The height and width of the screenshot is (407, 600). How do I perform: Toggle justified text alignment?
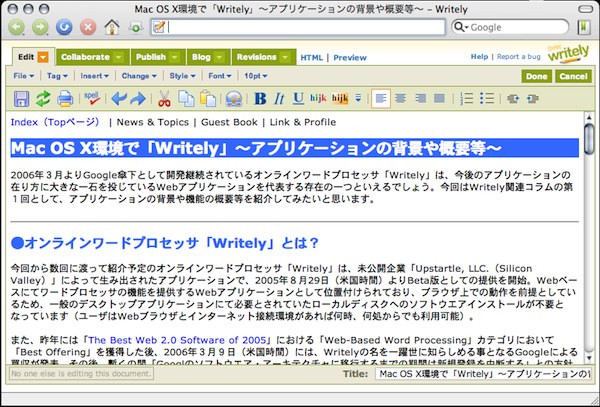[439, 99]
